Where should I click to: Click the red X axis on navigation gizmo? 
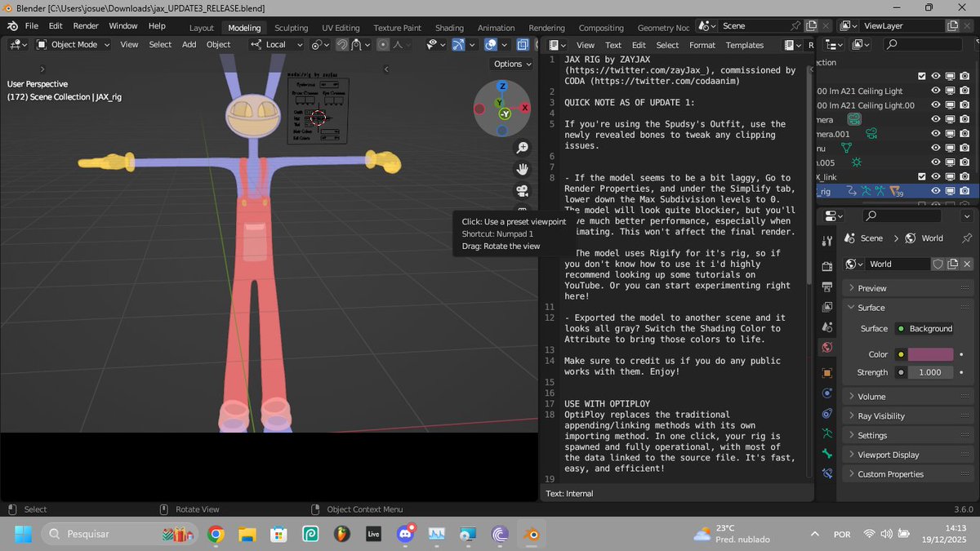(524, 107)
